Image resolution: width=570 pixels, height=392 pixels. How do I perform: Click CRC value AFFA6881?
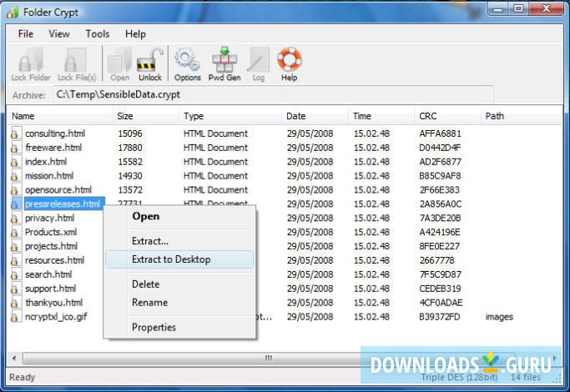tap(440, 133)
